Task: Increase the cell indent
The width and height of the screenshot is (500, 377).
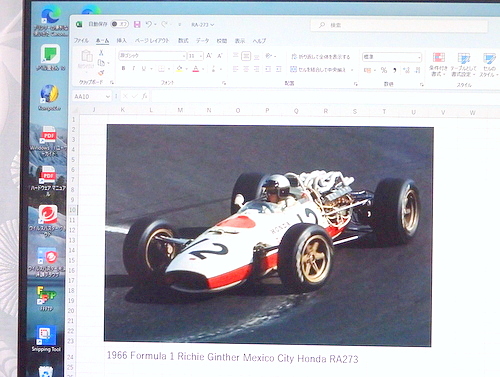Action: click(278, 69)
